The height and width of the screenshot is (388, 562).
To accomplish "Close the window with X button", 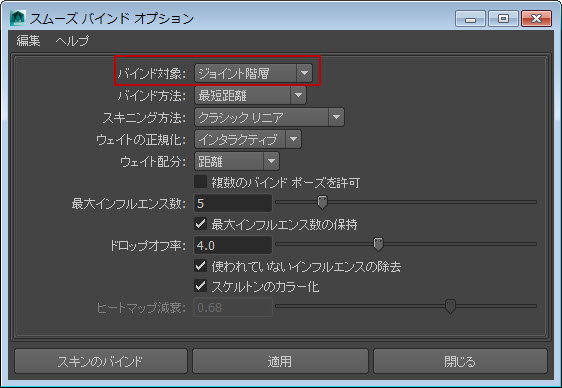I will point(536,19).
